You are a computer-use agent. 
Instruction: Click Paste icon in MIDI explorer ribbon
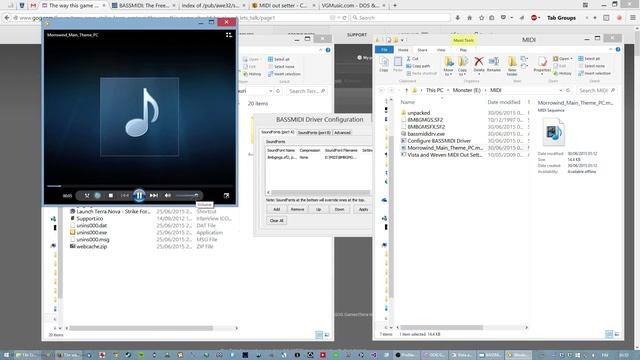click(x=398, y=64)
